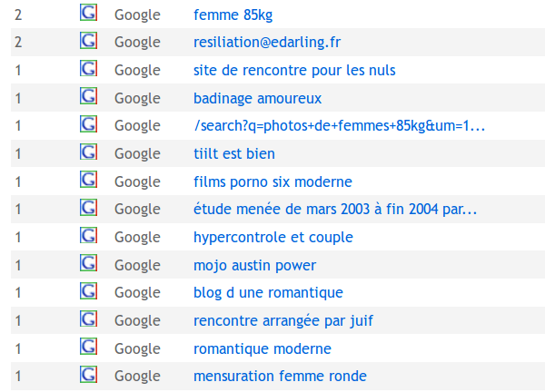This screenshot has width=545, height=392.
Task: Click Google icon next to 'romantique moderne'
Action: point(88,348)
